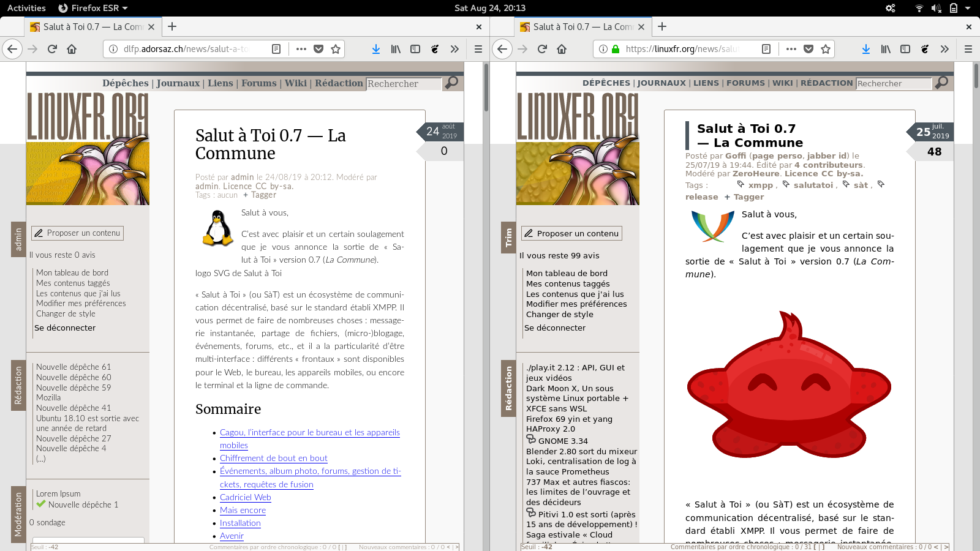Click Se déconnecter on left page
980x551 pixels.
click(x=65, y=328)
